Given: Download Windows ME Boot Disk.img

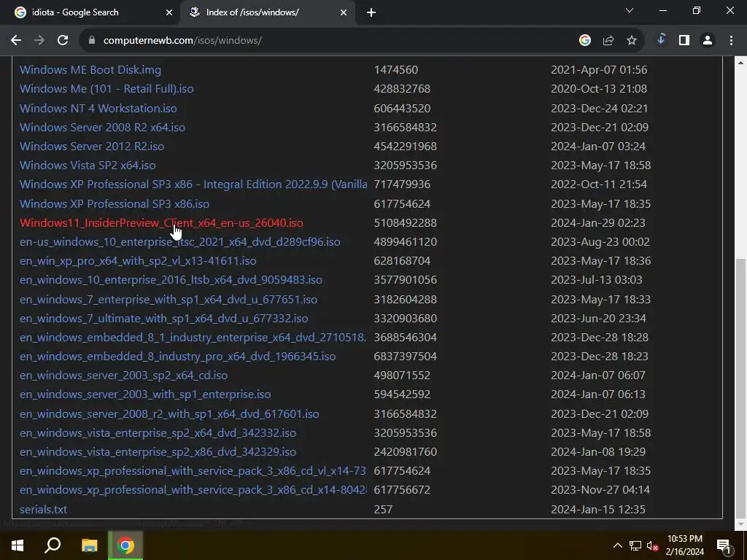Looking at the screenshot, I should pos(90,70).
